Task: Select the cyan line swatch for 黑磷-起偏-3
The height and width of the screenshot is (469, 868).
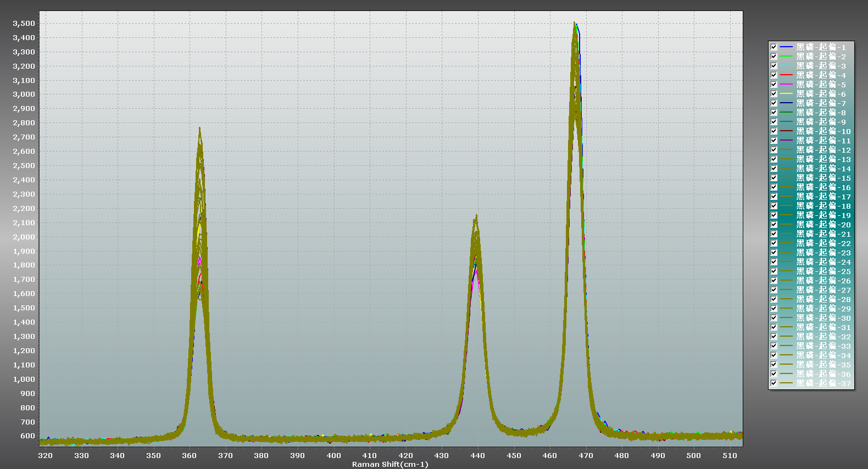Action: 786,66
